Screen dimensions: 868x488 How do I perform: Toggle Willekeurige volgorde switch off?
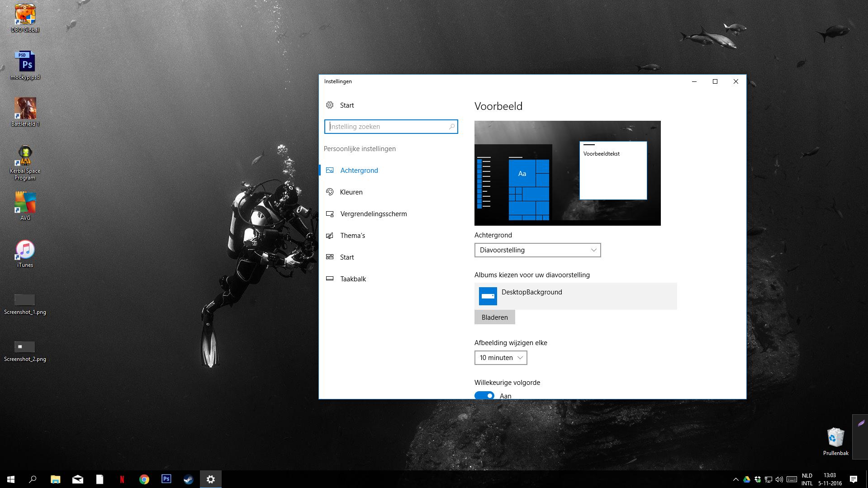(484, 395)
